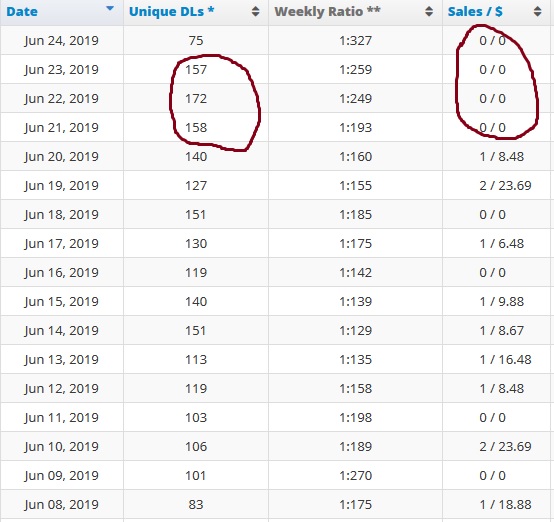Viewport: 554px width, 522px height.
Task: Select the Jun 20, 2019 date cell
Action: coord(61,156)
